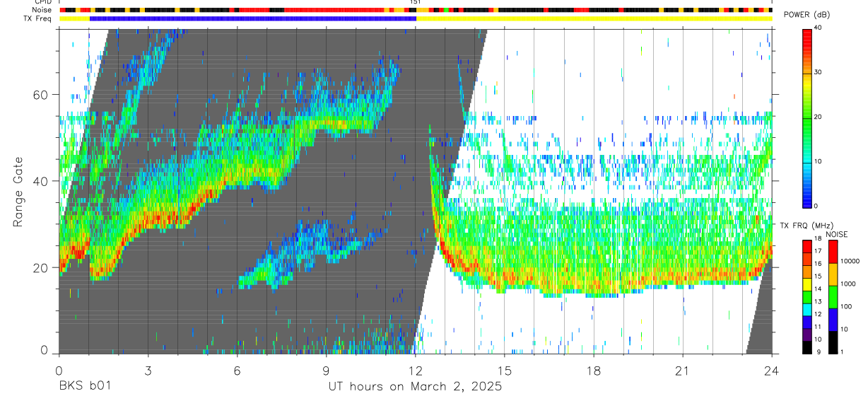Click the yellow segment of TX FRQ legend

pyautogui.click(x=807, y=284)
